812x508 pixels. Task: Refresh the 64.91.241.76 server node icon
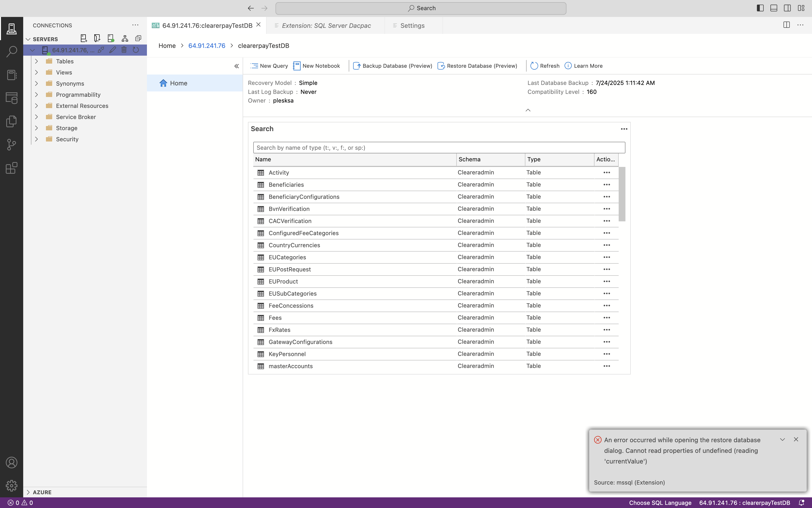coord(136,50)
